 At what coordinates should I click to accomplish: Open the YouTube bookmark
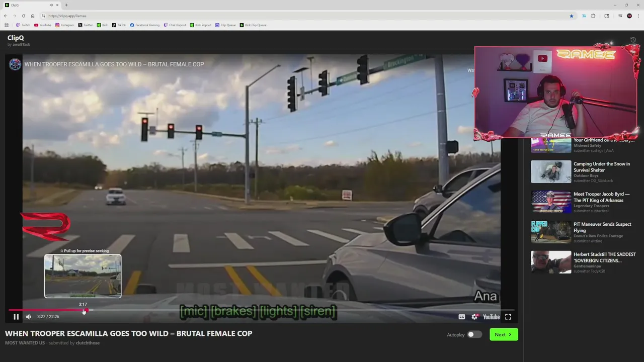[43, 25]
